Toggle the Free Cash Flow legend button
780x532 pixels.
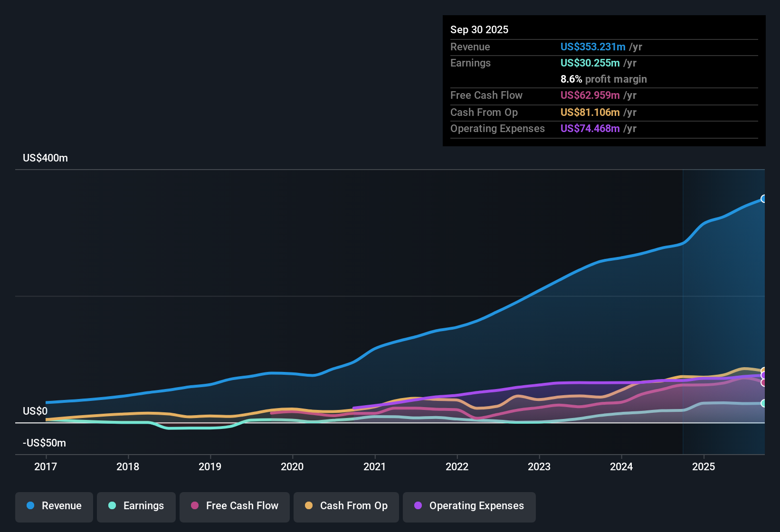point(235,506)
